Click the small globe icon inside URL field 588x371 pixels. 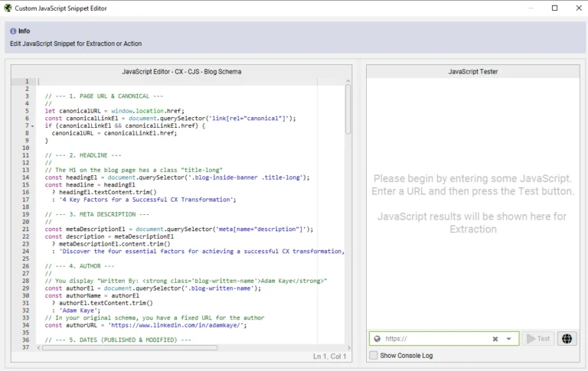click(377, 339)
